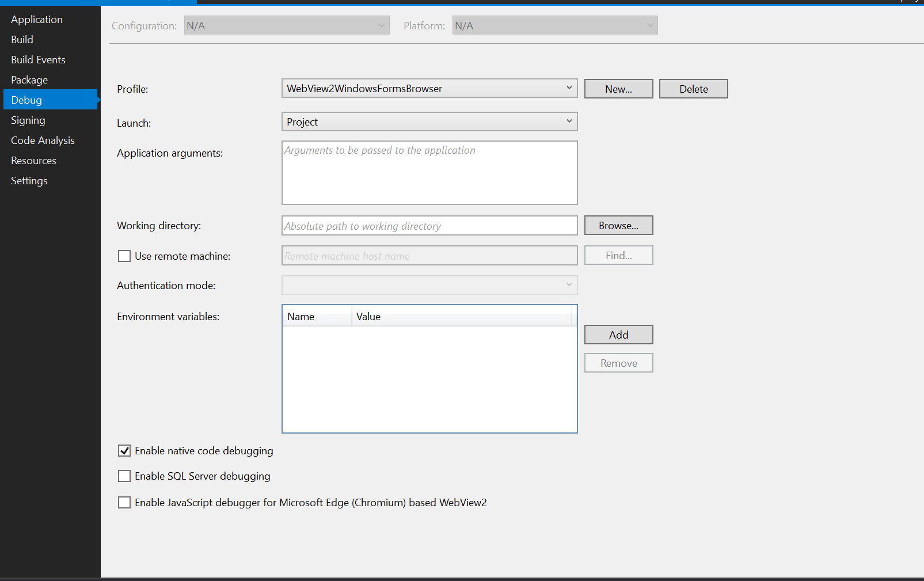The height and width of the screenshot is (581, 924).
Task: Switch to the Application page
Action: (x=36, y=19)
